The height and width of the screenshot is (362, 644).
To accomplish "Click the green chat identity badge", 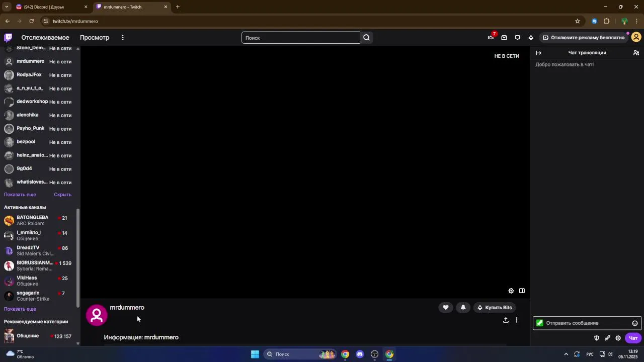I will point(540,323).
